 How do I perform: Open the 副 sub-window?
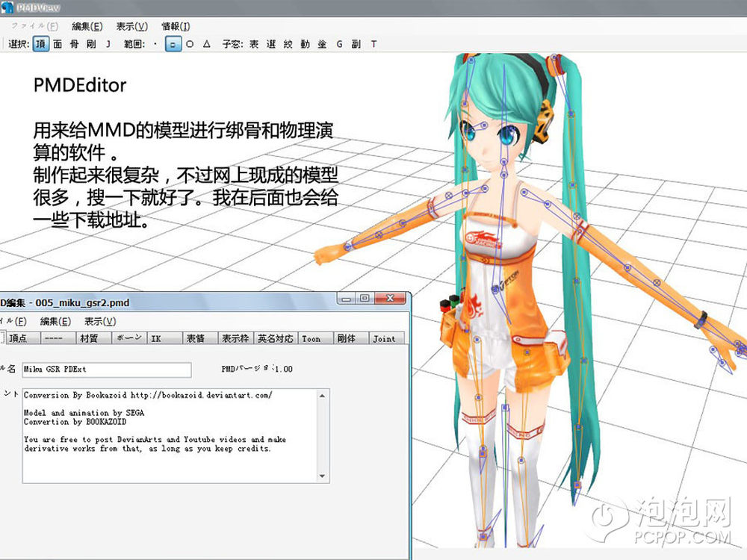point(356,44)
